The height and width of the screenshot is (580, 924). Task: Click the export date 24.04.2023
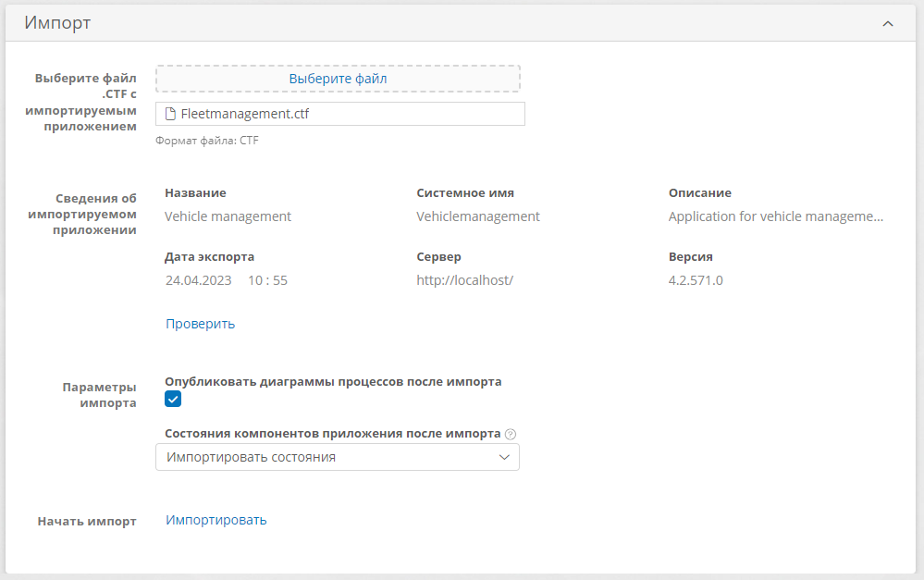pos(199,280)
